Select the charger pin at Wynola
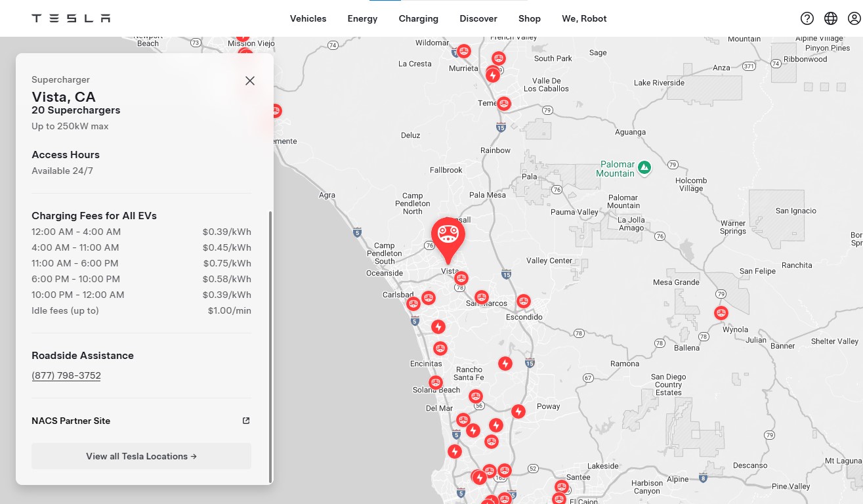This screenshot has width=863, height=504. pyautogui.click(x=721, y=313)
